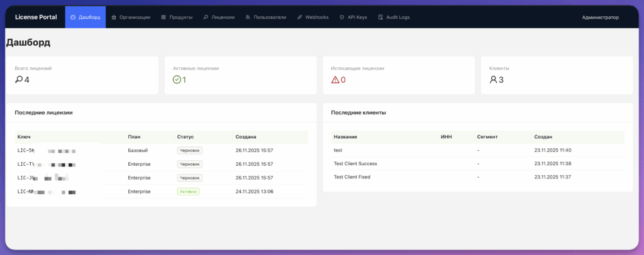Click the Клиенты person icon in card

point(493,80)
